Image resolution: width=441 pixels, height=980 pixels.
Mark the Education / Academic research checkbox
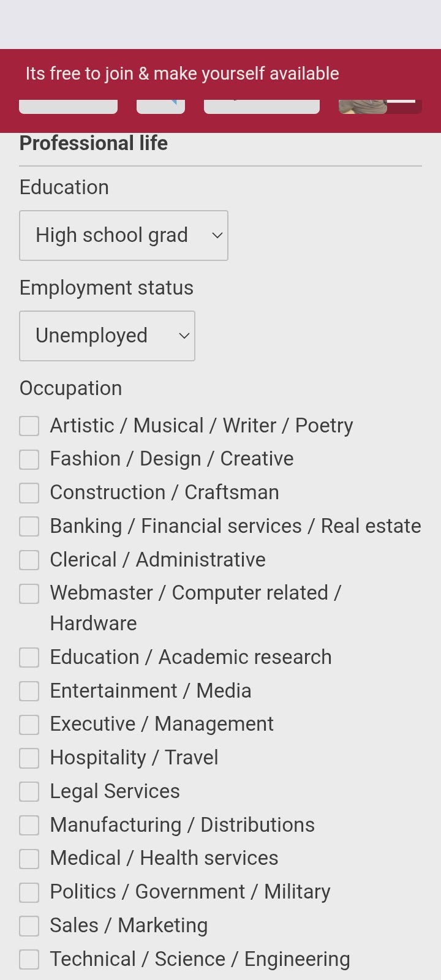click(x=29, y=657)
